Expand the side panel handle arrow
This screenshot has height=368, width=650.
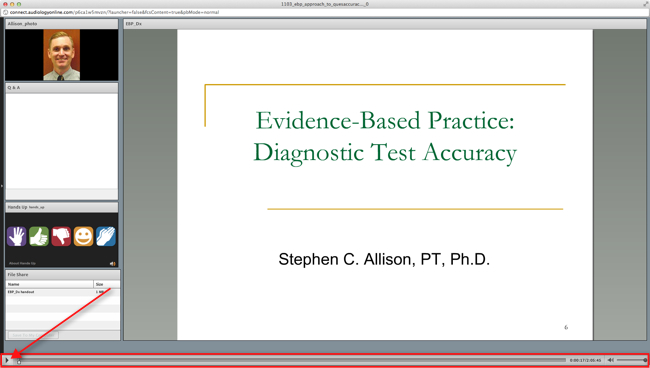click(x=2, y=186)
